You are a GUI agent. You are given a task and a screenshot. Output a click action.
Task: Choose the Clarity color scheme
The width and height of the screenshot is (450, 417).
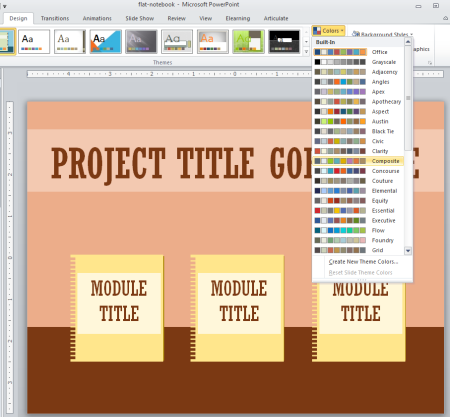tap(359, 151)
